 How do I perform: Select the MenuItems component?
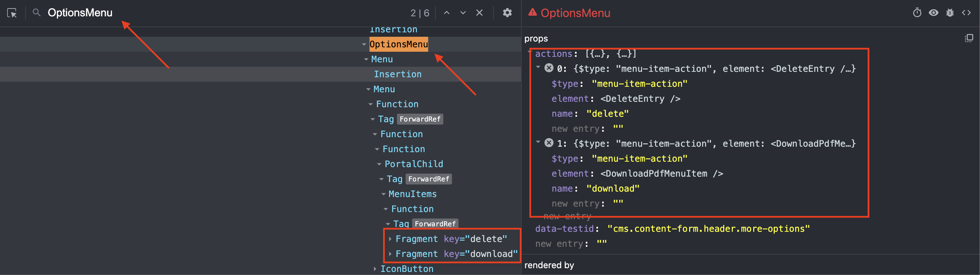click(412, 194)
